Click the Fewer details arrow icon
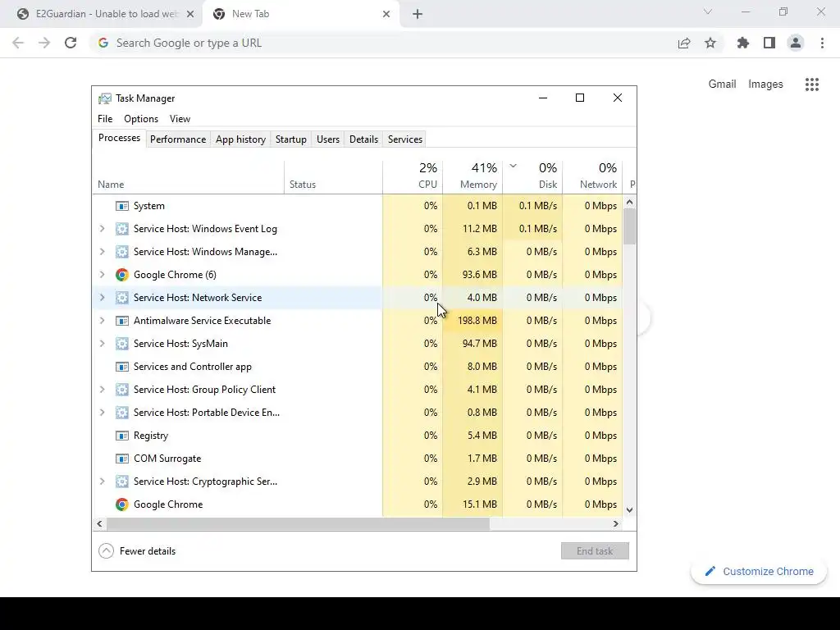Viewport: 840px width, 630px height. point(106,550)
